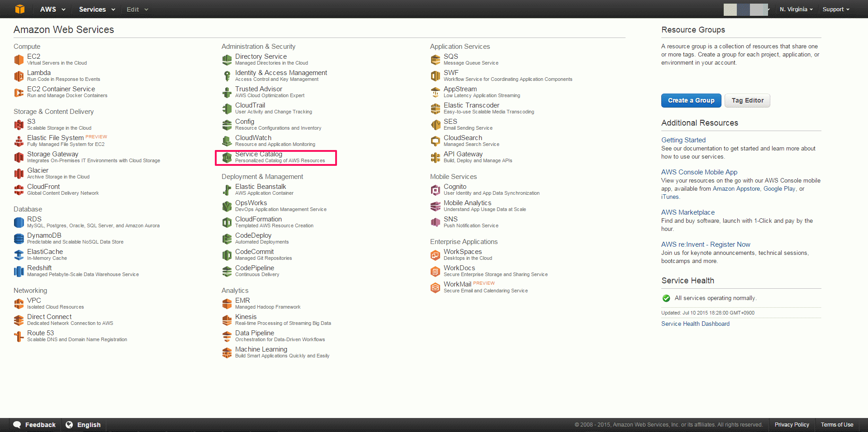Image resolution: width=868 pixels, height=432 pixels.
Task: Click the Machine Learning icon
Action: point(227,352)
